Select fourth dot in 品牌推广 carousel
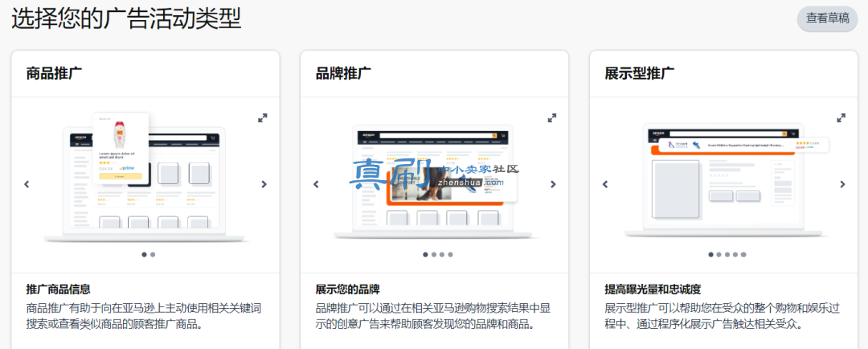The height and width of the screenshot is (349, 868). coord(451,255)
